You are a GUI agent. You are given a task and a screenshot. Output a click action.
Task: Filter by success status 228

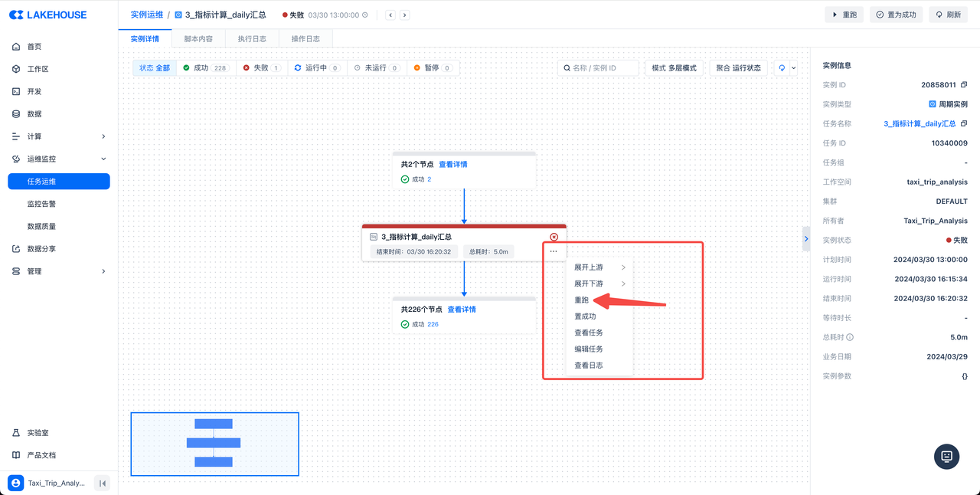(205, 68)
